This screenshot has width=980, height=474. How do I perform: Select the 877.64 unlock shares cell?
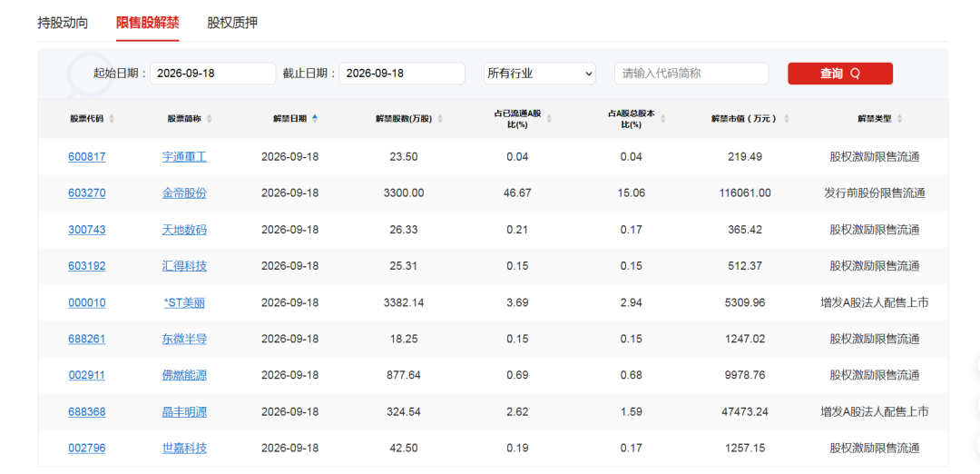pyautogui.click(x=404, y=376)
